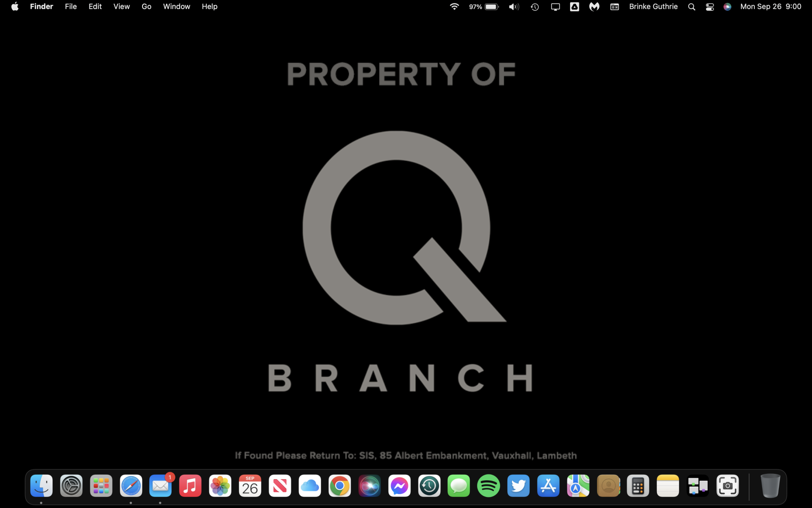Open Finder from the Dock
Image resolution: width=812 pixels, height=508 pixels.
tap(41, 486)
